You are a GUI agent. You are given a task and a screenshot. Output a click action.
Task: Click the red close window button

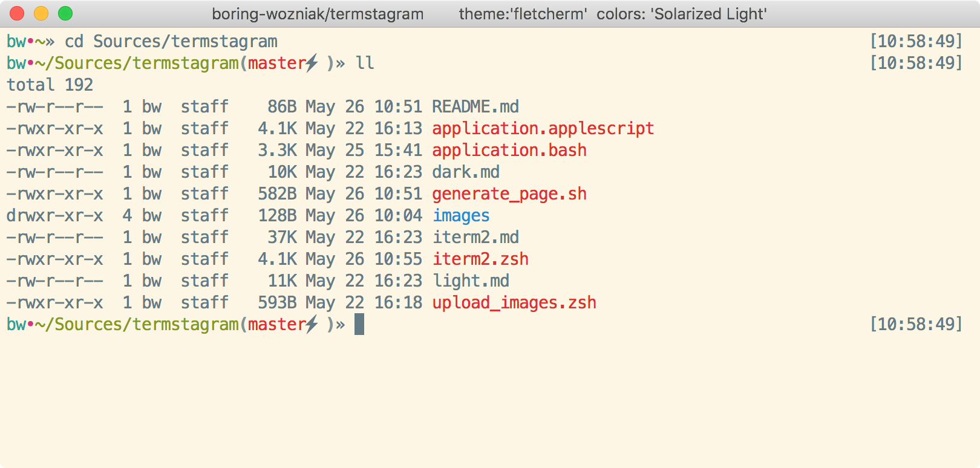pos(17,13)
